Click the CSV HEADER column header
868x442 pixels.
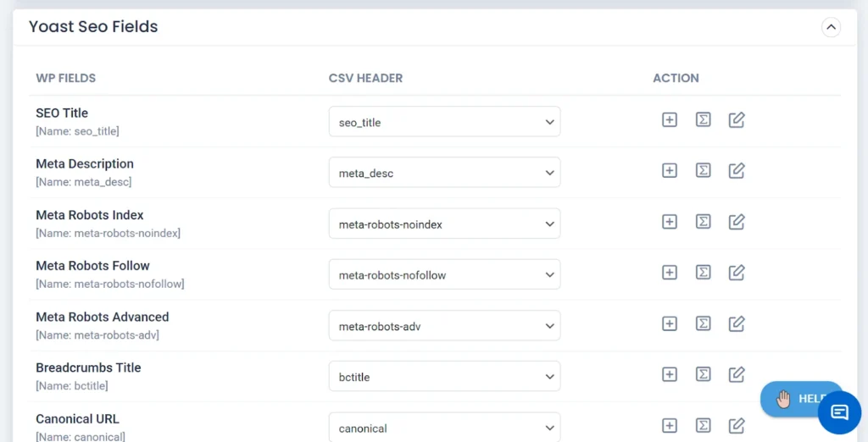[x=365, y=78]
